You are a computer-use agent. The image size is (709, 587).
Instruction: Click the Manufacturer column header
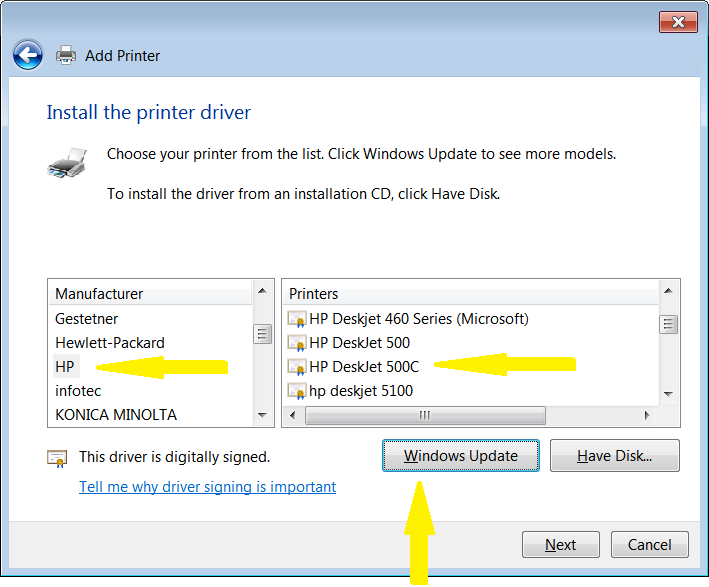click(150, 294)
